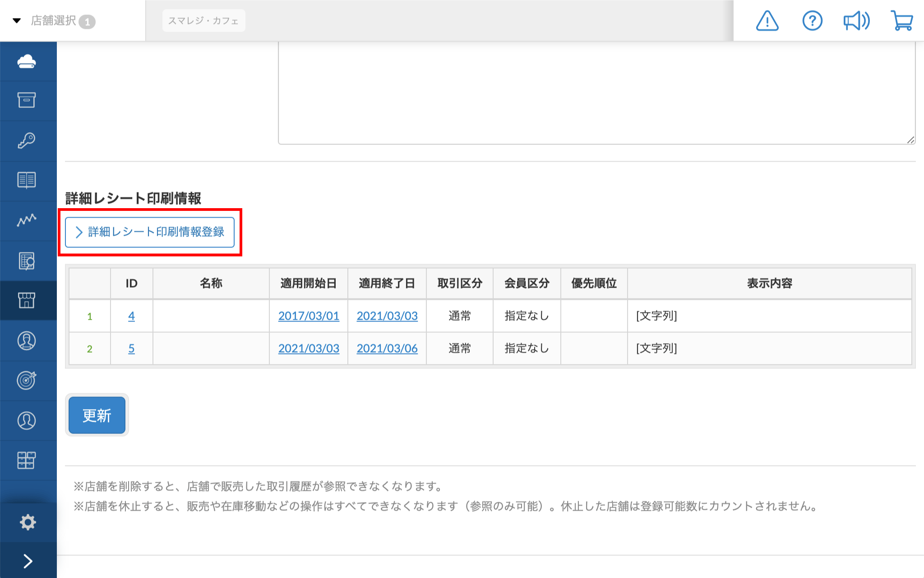Open the shopping cart icon
Image resolution: width=924 pixels, height=578 pixels.
(902, 21)
